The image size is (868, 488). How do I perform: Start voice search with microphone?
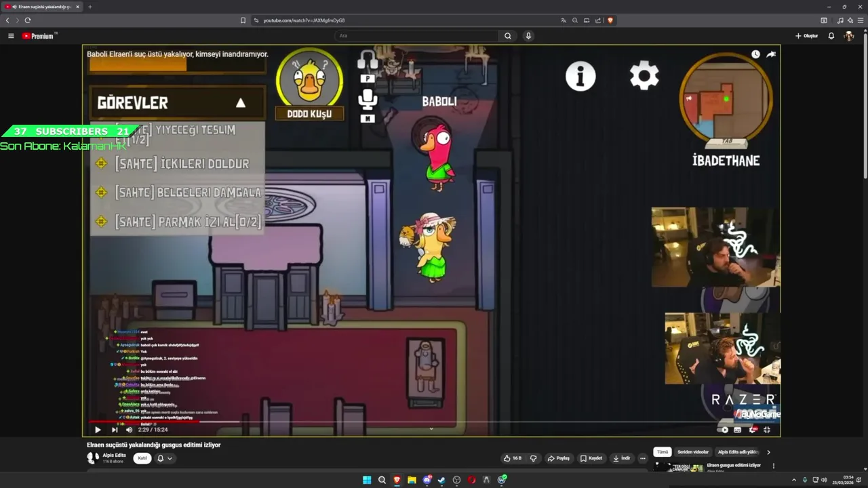(x=528, y=36)
